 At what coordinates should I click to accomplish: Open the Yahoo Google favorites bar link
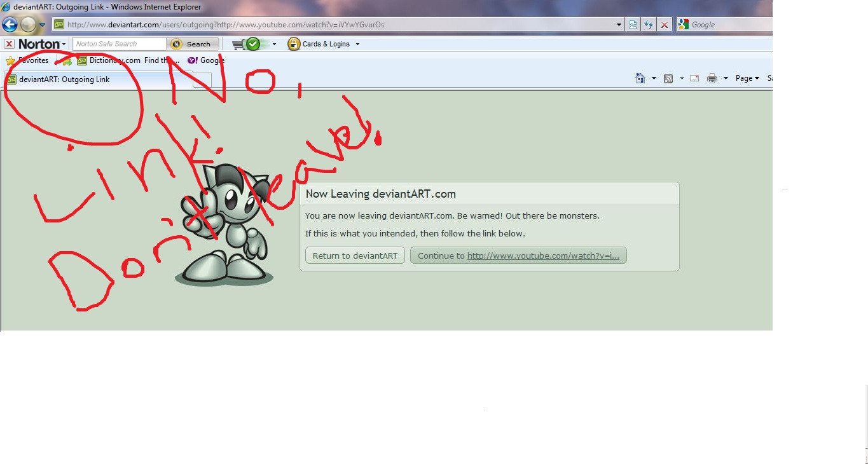tap(205, 60)
